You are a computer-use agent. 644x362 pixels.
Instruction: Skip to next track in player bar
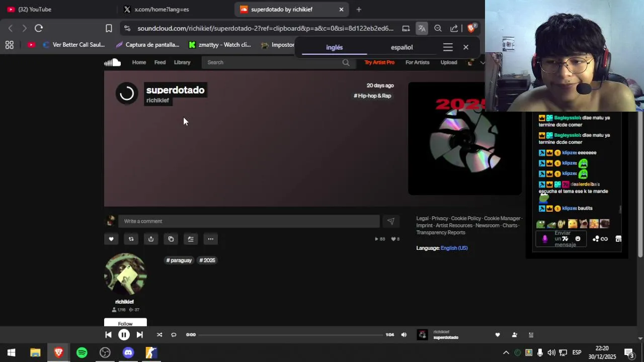pos(139,335)
